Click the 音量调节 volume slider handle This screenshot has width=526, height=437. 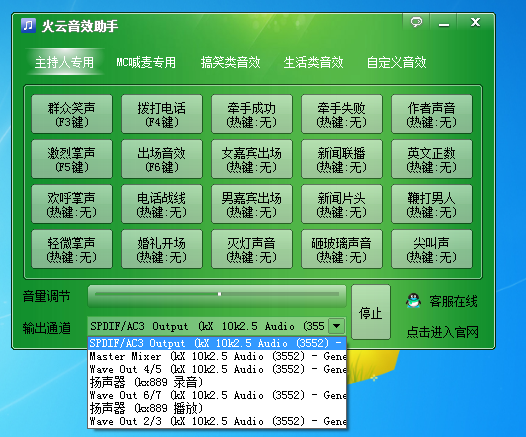tap(219, 294)
